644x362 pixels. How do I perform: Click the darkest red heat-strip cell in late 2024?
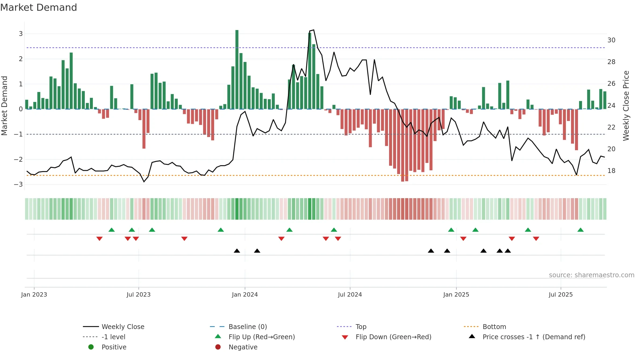click(402, 209)
